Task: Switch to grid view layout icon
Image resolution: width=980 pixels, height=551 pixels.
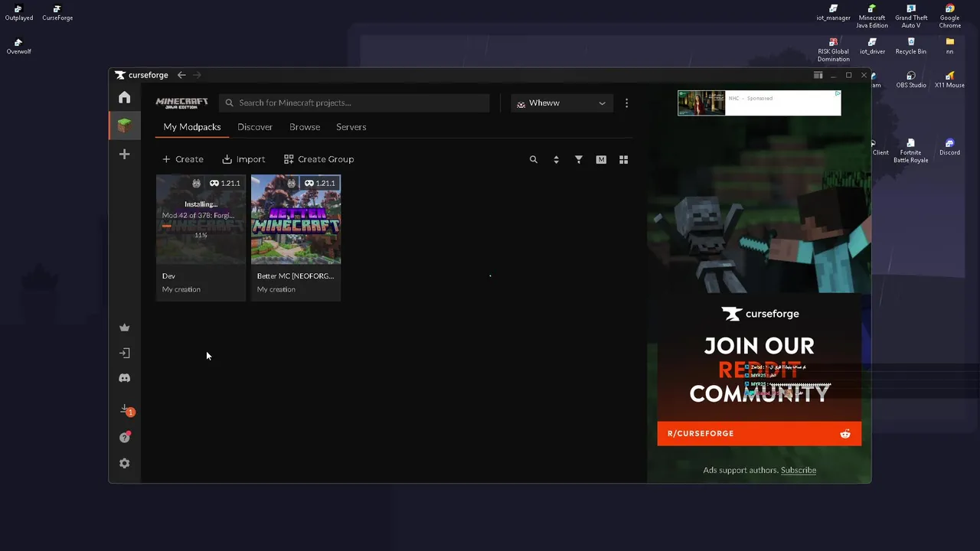Action: [x=623, y=159]
